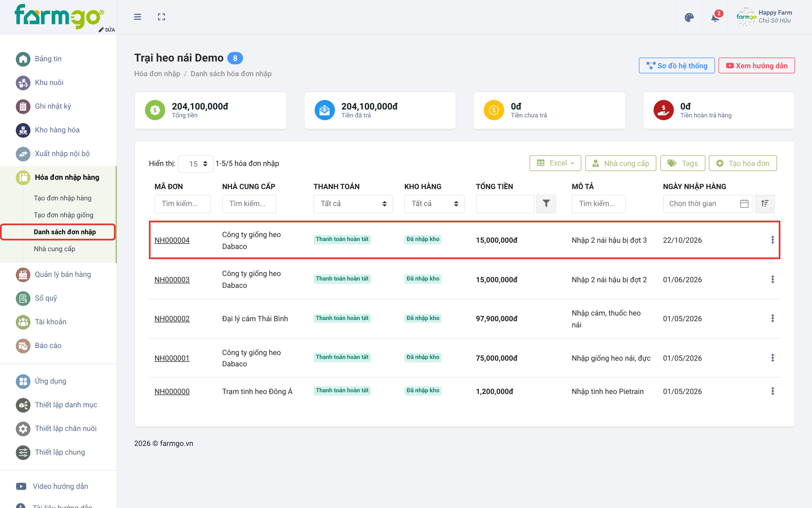Click the Tags button

tap(683, 163)
